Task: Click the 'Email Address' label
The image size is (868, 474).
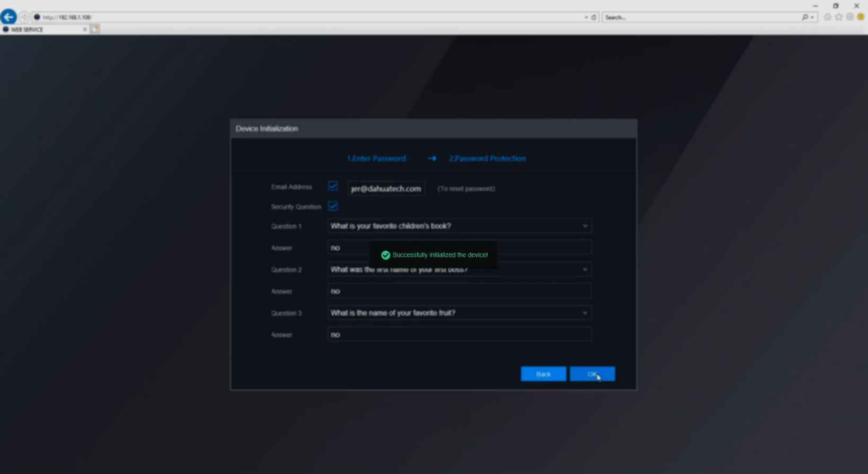Action: (291, 187)
